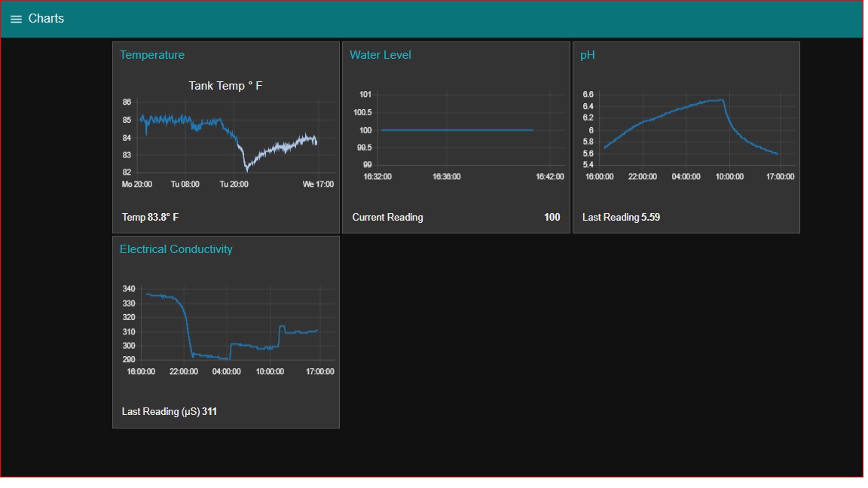The image size is (868, 488).
Task: Click the pH curve chart
Action: tap(688, 136)
